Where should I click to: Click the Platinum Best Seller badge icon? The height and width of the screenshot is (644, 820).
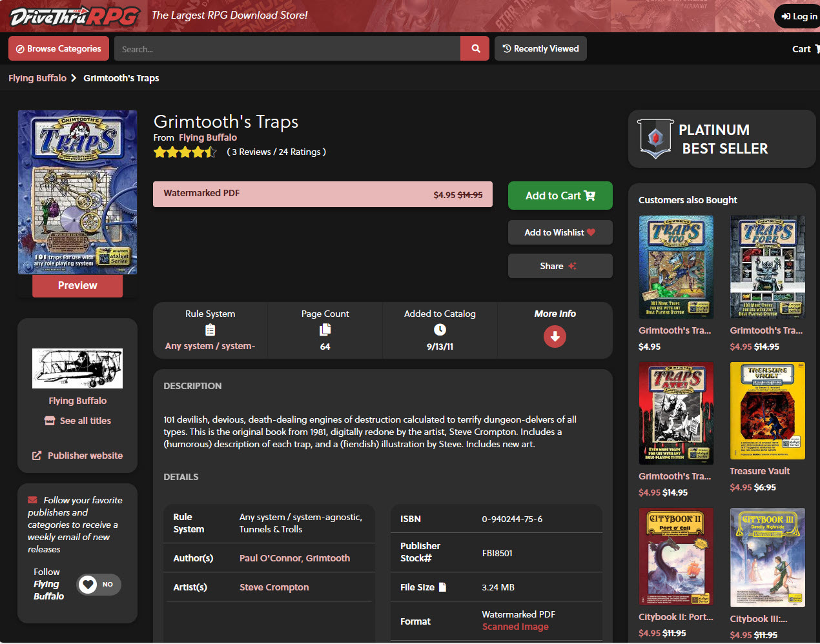(x=655, y=139)
